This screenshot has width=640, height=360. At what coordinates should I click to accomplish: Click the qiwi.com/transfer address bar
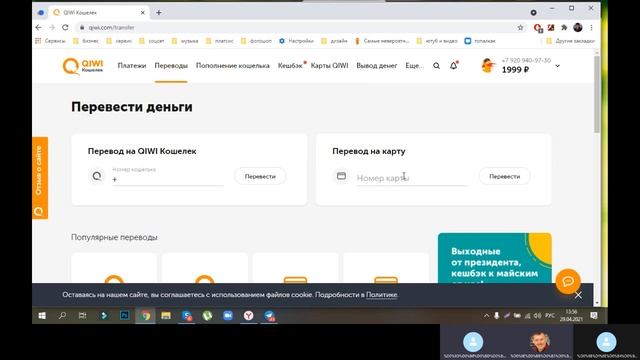298,27
